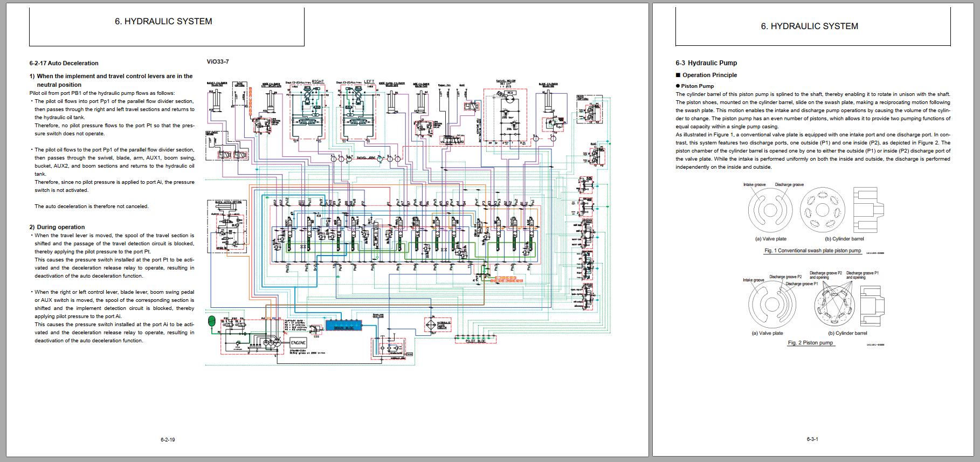The height and width of the screenshot is (462, 980).
Task: Click the PILOT BLOC symbol in the diagram
Action: click(x=474, y=339)
